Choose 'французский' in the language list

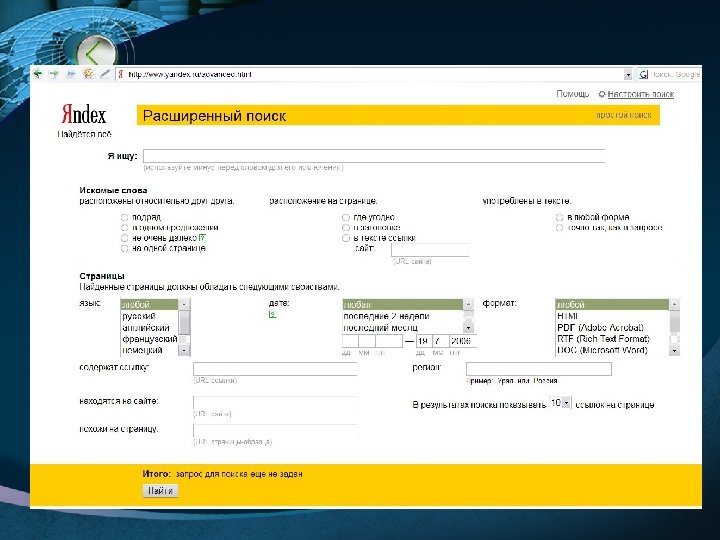(x=149, y=339)
